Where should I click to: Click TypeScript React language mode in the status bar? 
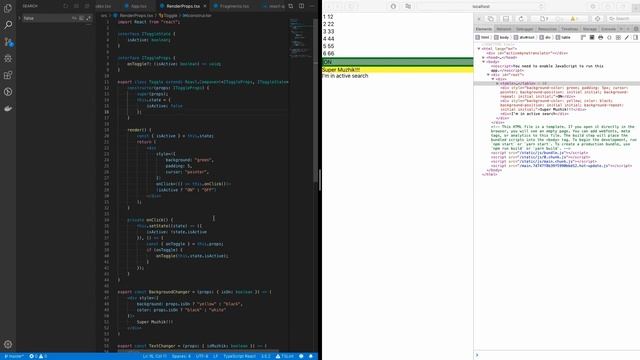click(240, 356)
